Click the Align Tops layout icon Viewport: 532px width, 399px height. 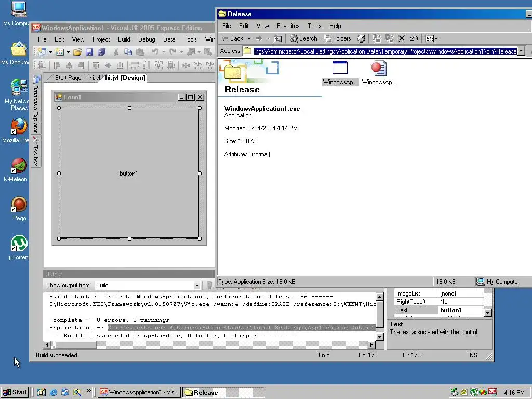96,65
